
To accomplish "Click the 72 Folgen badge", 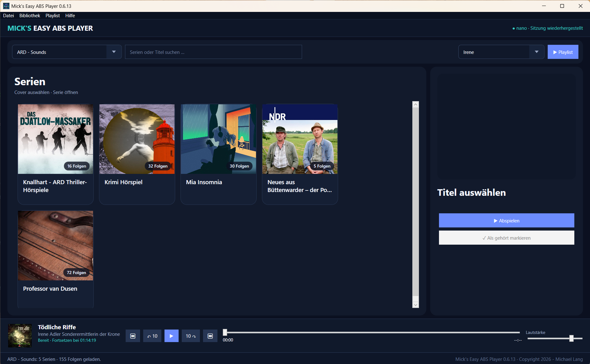I will [76, 273].
